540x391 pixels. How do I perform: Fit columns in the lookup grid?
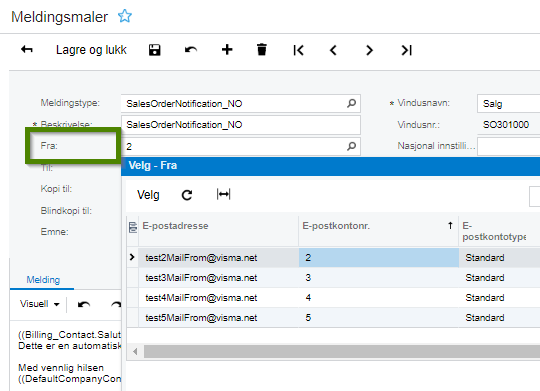(x=224, y=195)
